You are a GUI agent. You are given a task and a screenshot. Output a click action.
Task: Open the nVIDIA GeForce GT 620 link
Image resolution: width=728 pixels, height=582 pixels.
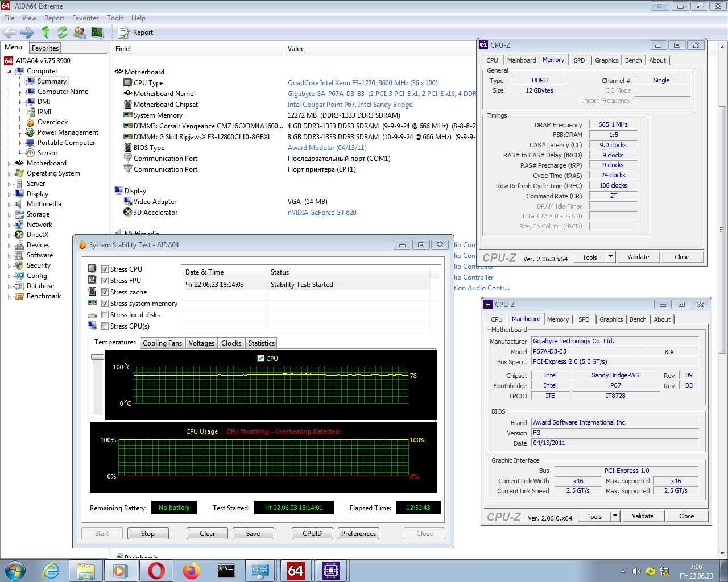322,213
